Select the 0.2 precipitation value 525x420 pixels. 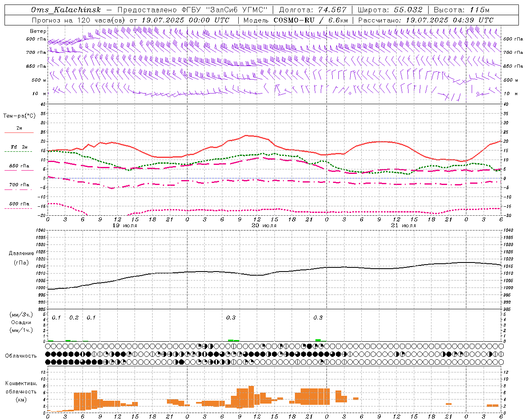coord(74,318)
